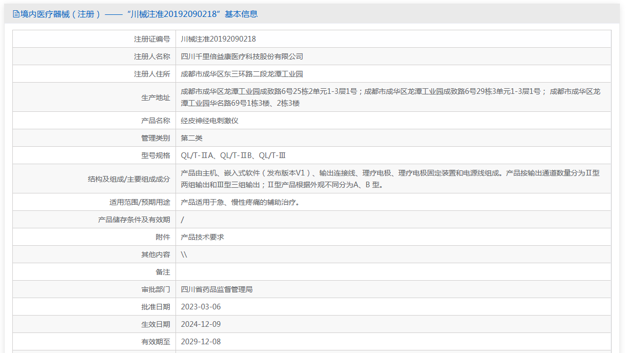
Task: Click the 境内医疗器械（注册）基本信息 header title
Action: point(139,14)
